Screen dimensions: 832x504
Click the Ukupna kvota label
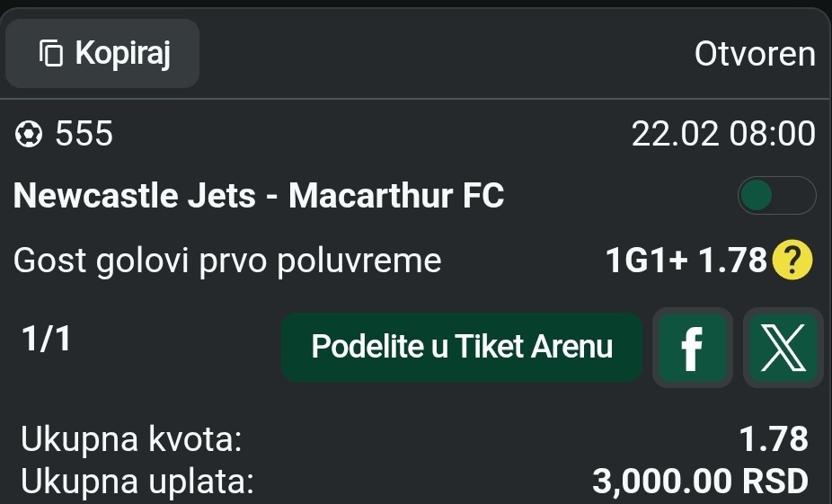(x=131, y=440)
